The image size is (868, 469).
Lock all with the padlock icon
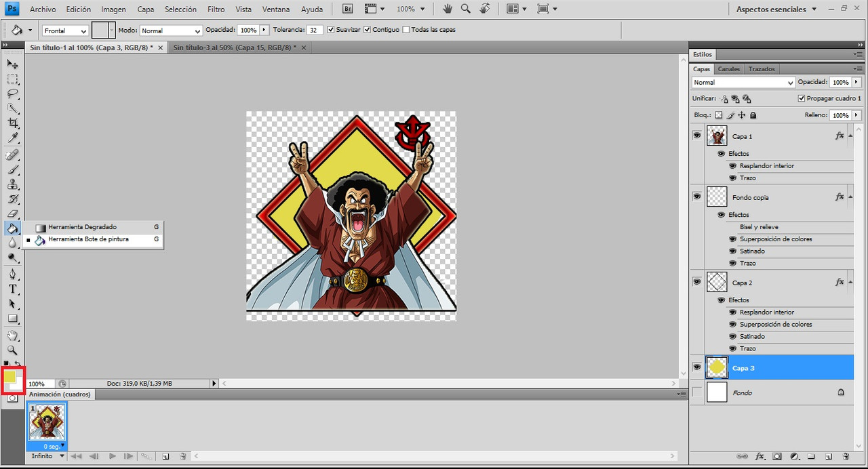[753, 115]
